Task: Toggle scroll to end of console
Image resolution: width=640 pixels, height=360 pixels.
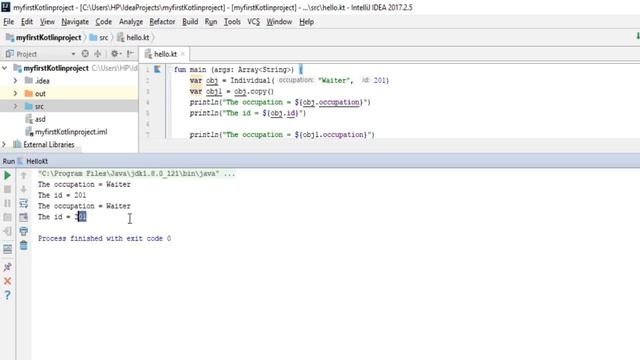Action: coord(24,217)
